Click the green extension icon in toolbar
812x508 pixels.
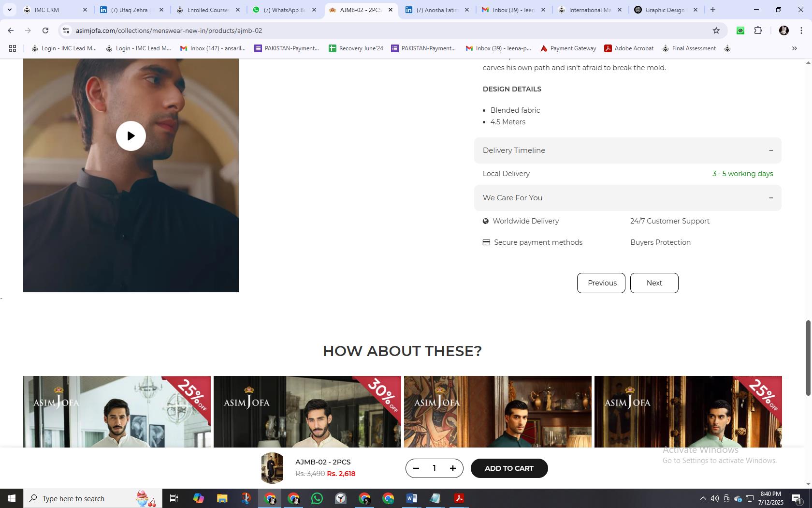(740, 30)
